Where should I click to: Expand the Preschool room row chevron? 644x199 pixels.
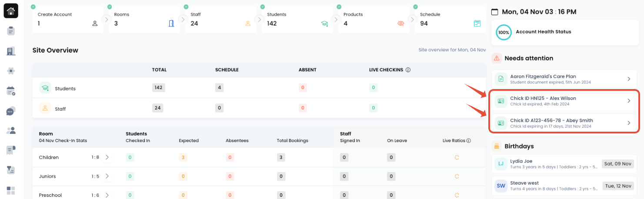point(107,195)
